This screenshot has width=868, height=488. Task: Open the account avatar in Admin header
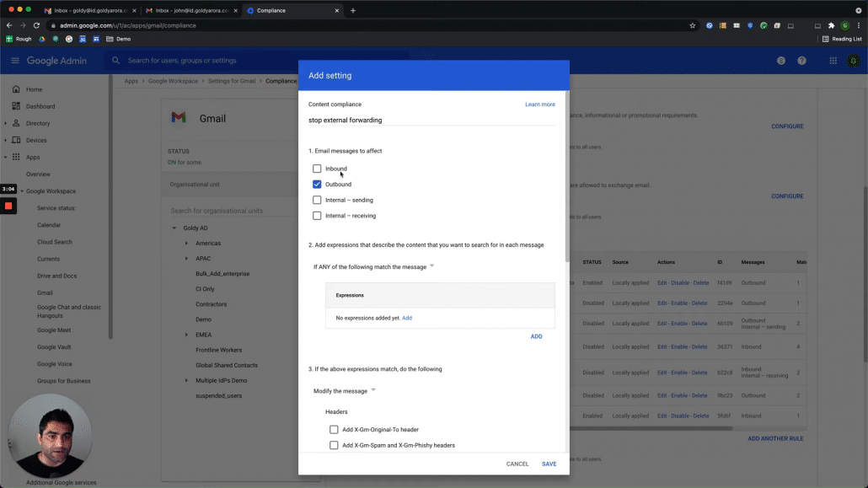[853, 61]
